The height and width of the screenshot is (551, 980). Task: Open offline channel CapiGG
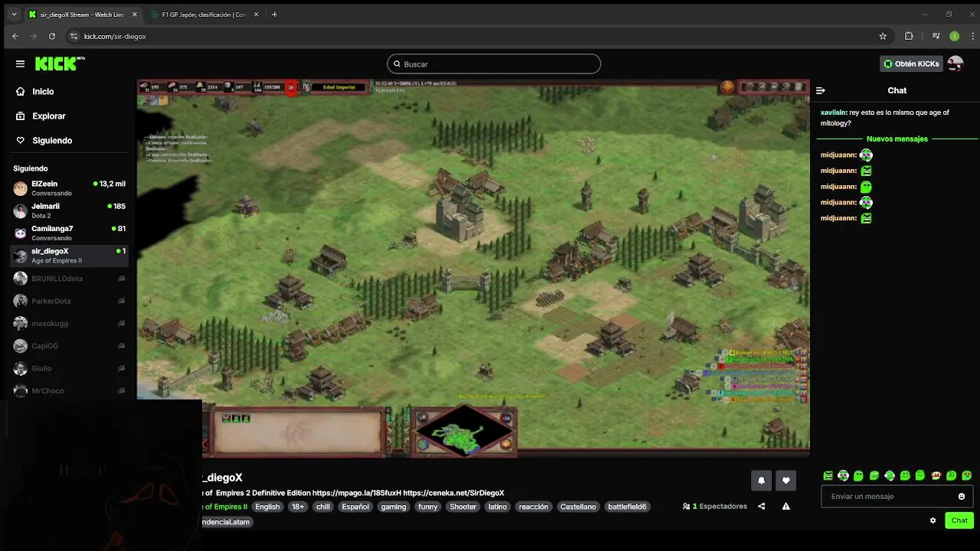click(69, 346)
